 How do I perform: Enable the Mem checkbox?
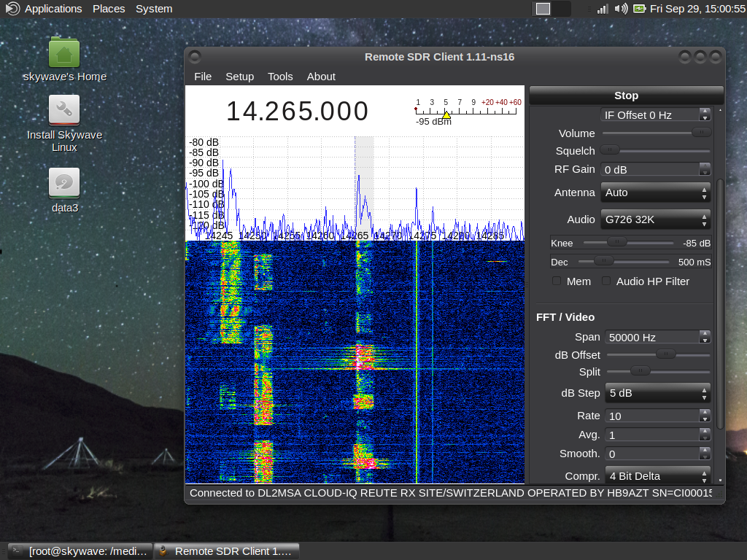(x=557, y=281)
